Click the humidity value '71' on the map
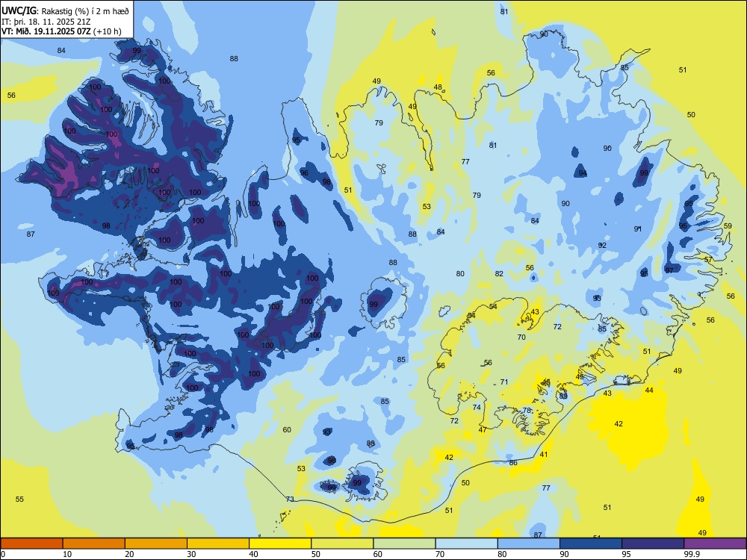The image size is (747, 560). tap(504, 382)
